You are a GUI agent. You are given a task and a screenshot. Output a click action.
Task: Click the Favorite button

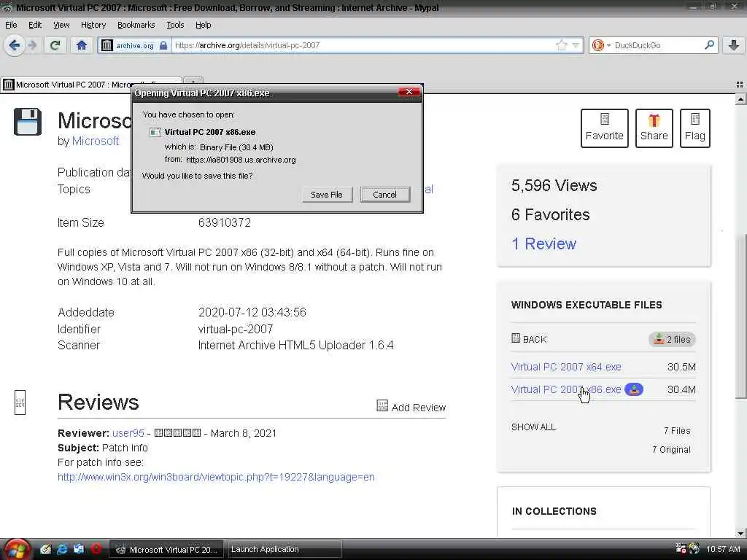605,128
